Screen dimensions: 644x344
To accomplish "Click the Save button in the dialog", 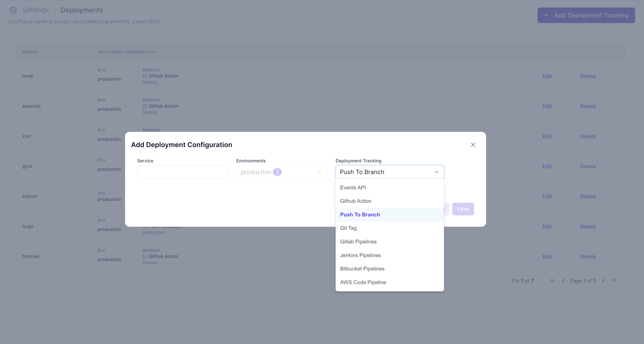I will coord(463,209).
